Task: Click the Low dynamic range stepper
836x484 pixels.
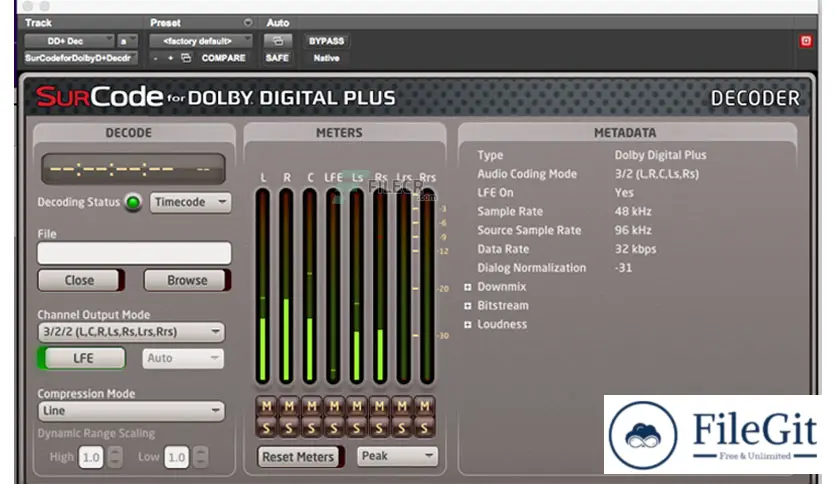Action: click(200, 457)
